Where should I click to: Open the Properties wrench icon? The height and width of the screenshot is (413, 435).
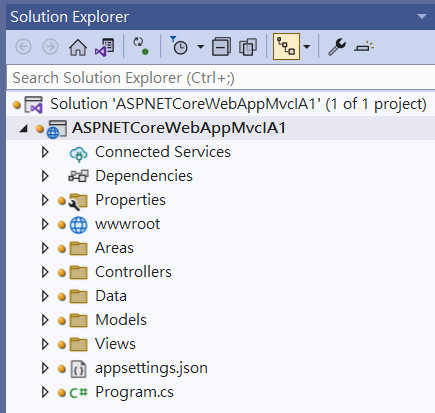[x=337, y=47]
